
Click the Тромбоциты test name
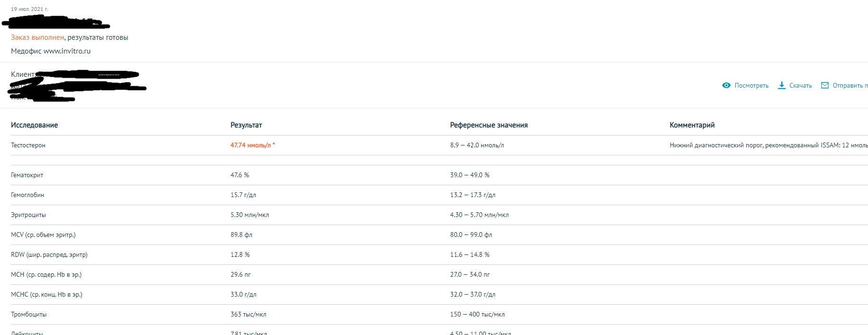(28, 315)
